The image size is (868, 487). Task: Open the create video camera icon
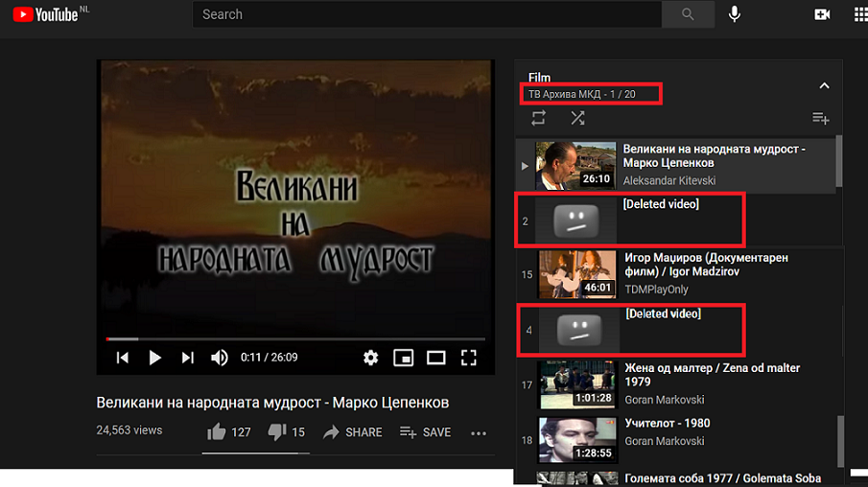[x=822, y=14]
